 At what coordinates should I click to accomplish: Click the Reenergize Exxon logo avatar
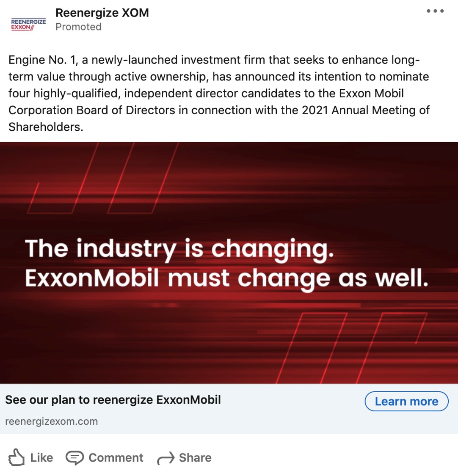pyautogui.click(x=28, y=24)
